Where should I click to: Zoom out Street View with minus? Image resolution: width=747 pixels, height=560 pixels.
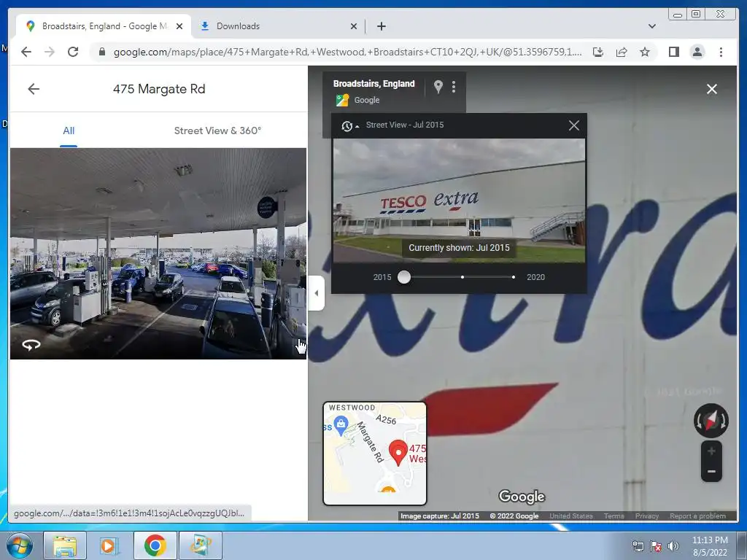[x=711, y=472]
